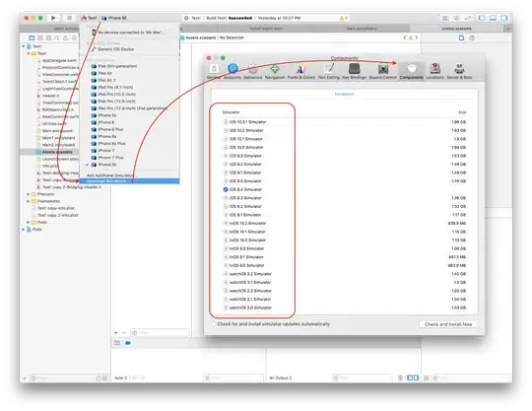Click Check and Install Now button
532x411 pixels.
[x=448, y=324]
